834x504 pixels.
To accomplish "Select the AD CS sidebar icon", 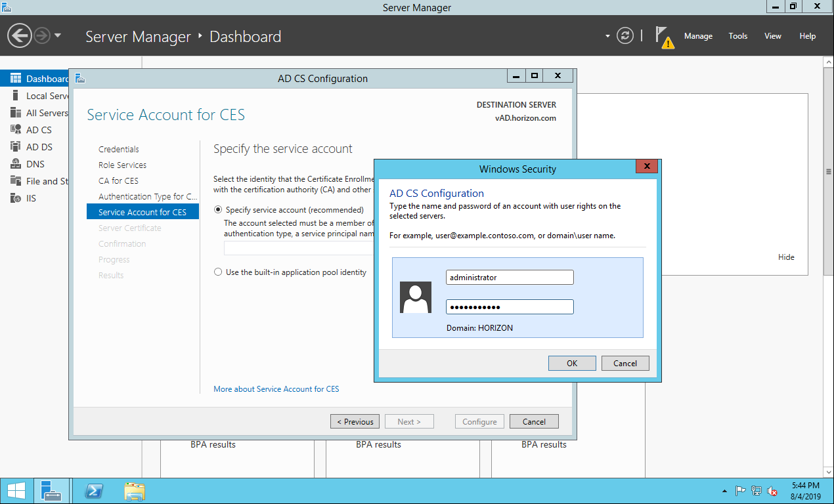I will coord(16,130).
